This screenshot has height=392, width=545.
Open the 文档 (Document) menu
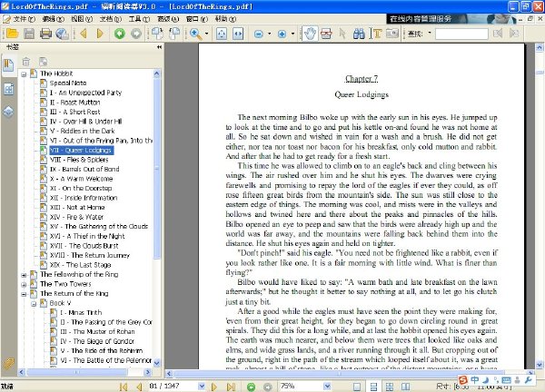[111, 19]
